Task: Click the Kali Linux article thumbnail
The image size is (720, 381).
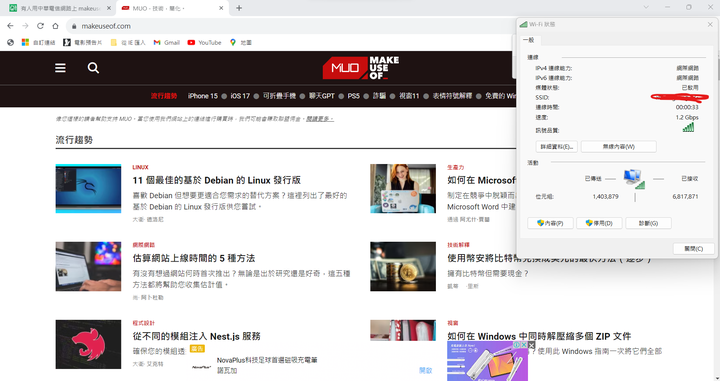Action: (88, 189)
